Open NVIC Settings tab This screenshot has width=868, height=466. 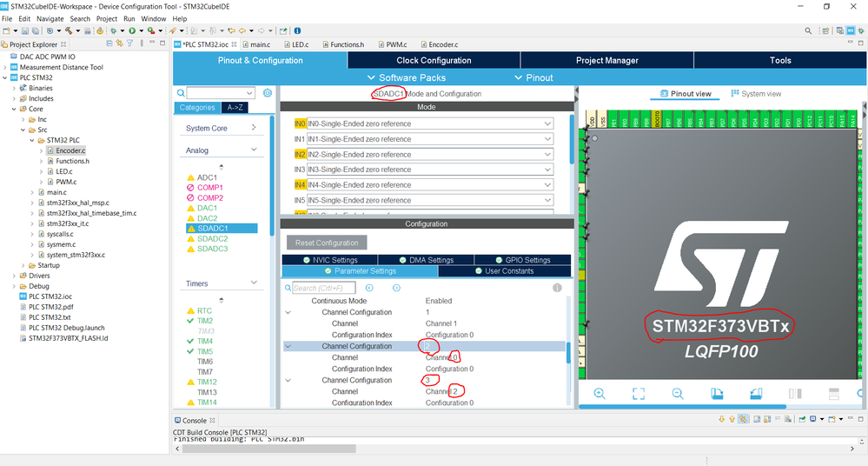(x=330, y=260)
